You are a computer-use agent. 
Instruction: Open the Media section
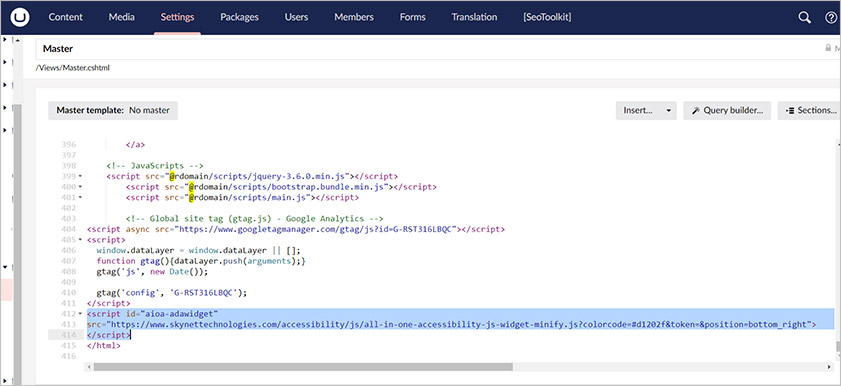(x=122, y=17)
